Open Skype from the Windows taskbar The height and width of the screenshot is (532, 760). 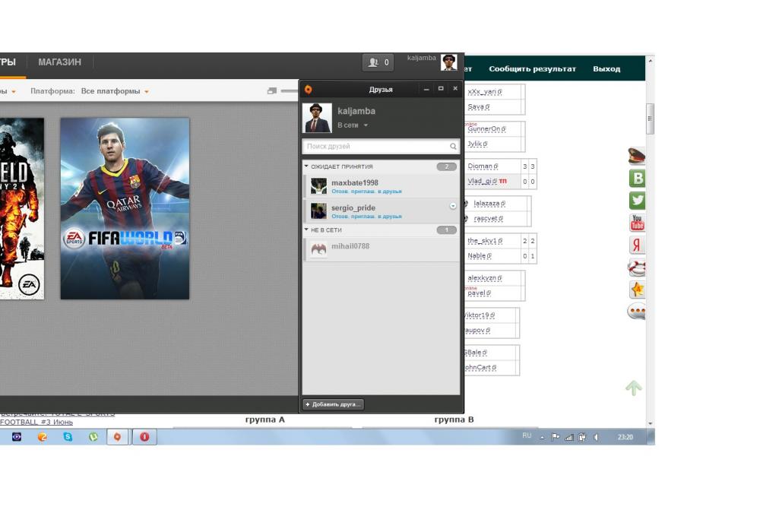tap(68, 437)
